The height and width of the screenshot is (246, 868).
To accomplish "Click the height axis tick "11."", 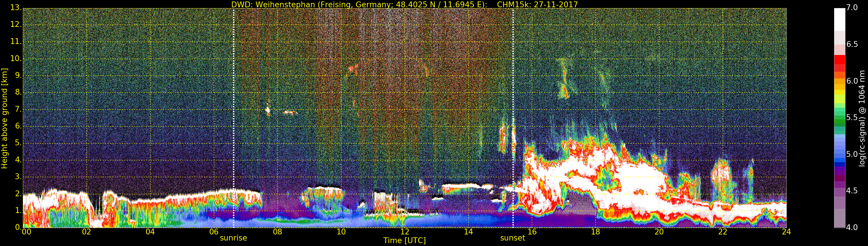I will tap(16, 41).
